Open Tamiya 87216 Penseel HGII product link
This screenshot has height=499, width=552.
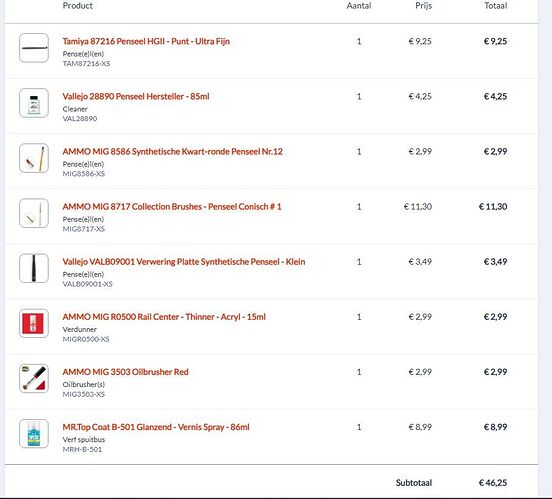tap(146, 42)
